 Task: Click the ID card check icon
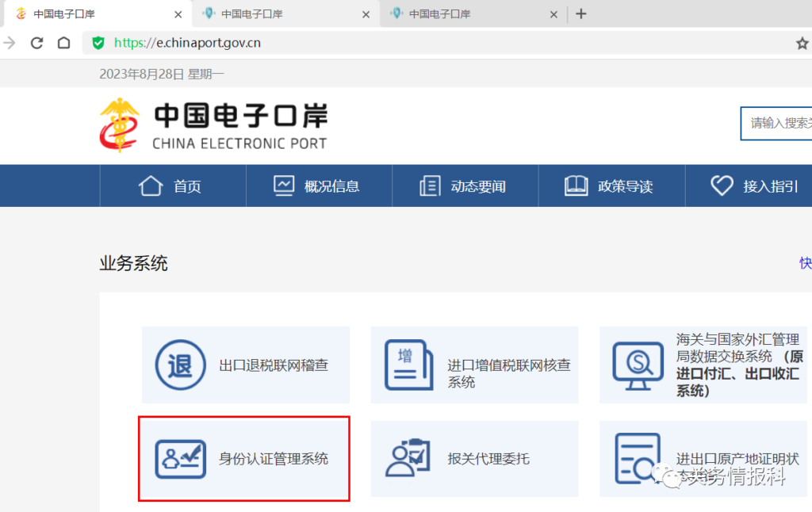click(180, 459)
